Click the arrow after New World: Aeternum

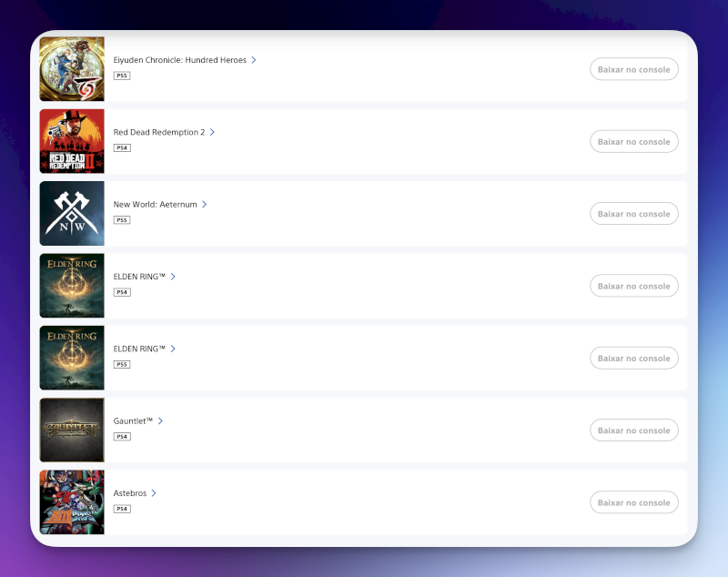pyautogui.click(x=204, y=204)
